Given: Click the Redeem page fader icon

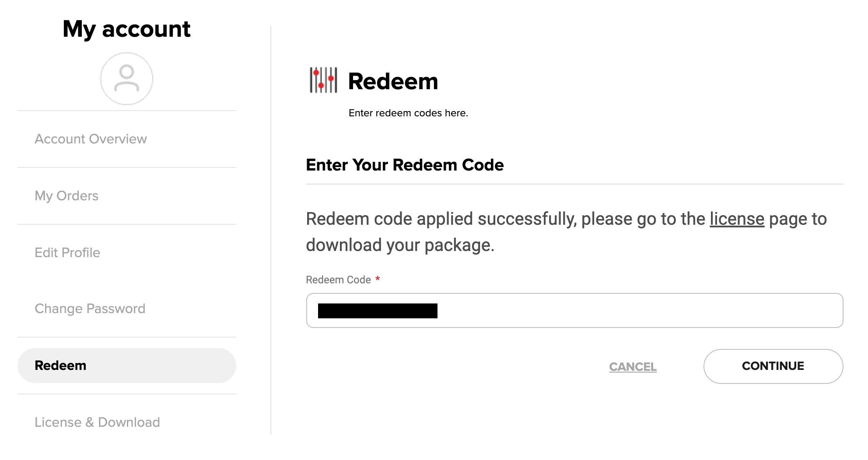Looking at the screenshot, I should [324, 80].
